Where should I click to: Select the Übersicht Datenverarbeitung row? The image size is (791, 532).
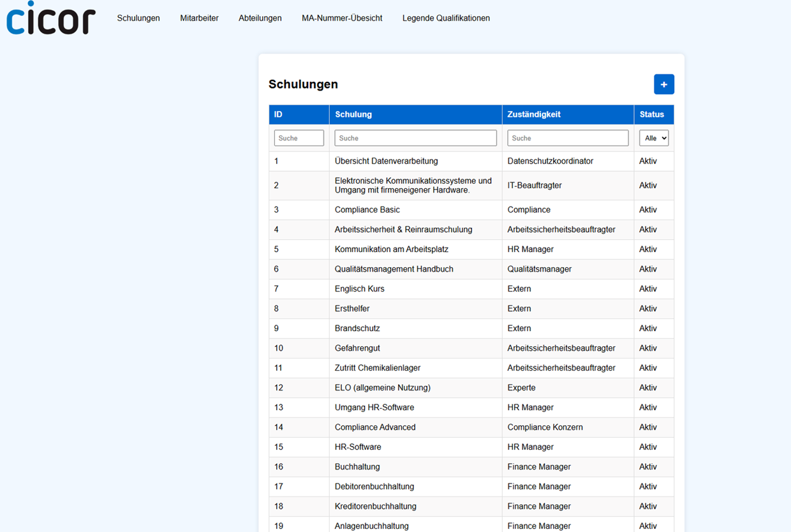(x=386, y=161)
